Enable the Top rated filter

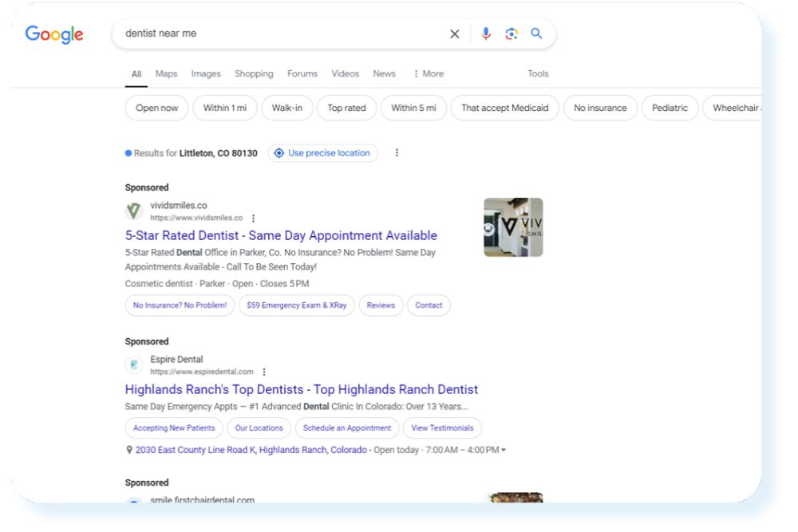click(x=346, y=108)
